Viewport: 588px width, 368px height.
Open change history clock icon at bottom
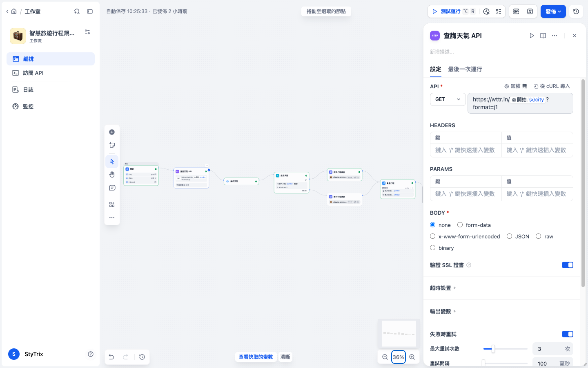coord(142,357)
